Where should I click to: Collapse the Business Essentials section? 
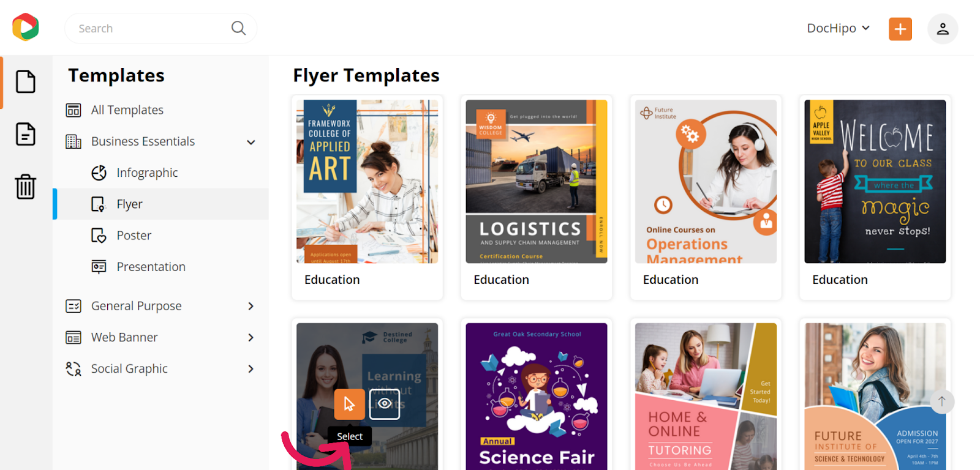[x=251, y=142]
